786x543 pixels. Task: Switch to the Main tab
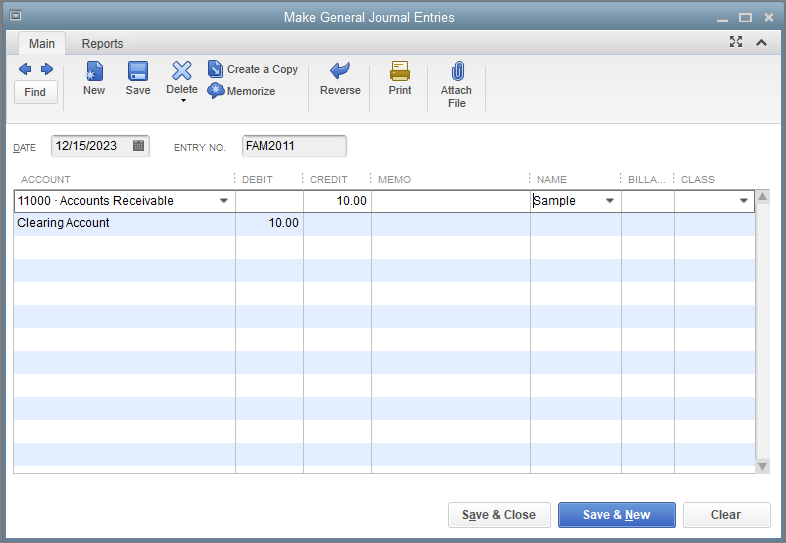42,44
